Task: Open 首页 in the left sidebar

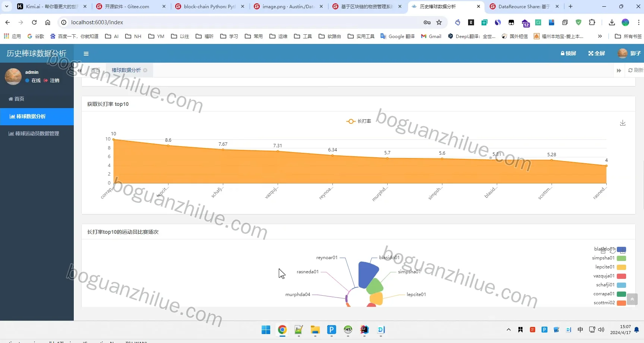Action: point(37,99)
